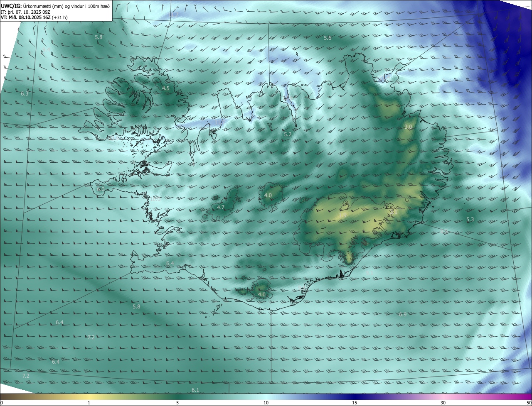532x406 pixels.
Task: Click the '50' tick label on the color scale
Action: click(x=529, y=403)
